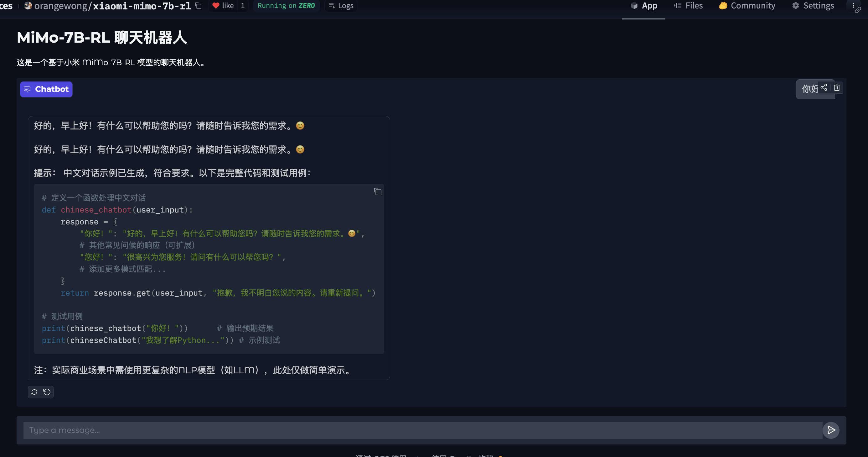
Task: Open the orangewong user profile link
Action: point(61,6)
